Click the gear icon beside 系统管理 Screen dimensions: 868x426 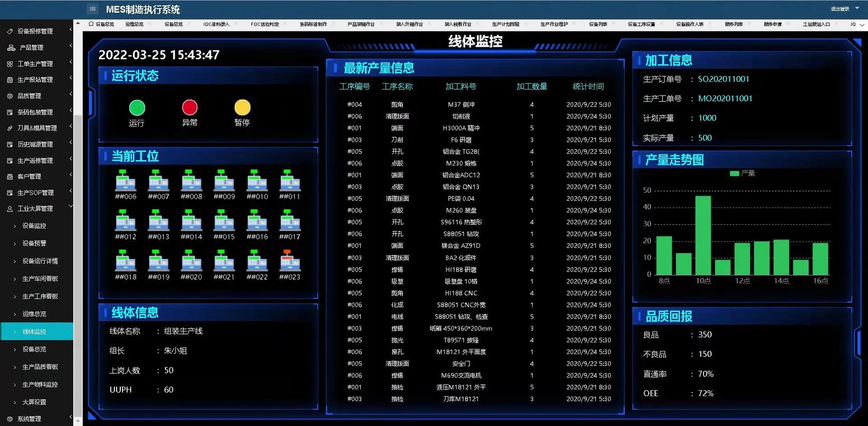(10, 419)
